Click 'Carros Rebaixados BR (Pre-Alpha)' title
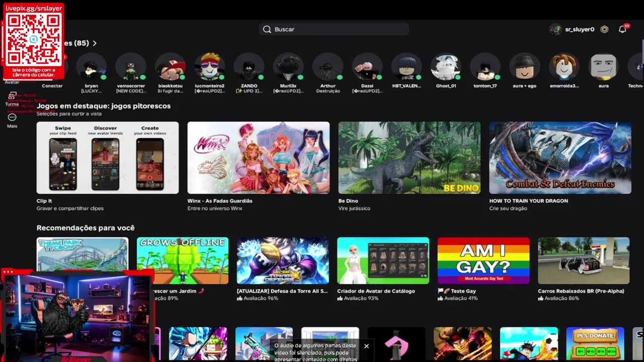 (x=581, y=291)
